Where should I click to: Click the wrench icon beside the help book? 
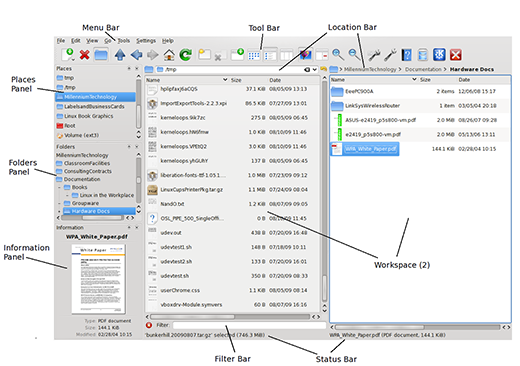390,55
